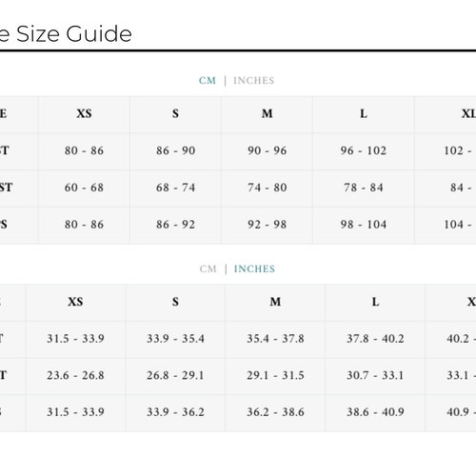Click the 92 - 98 hips cell
The height and width of the screenshot is (476, 476).
(268, 225)
